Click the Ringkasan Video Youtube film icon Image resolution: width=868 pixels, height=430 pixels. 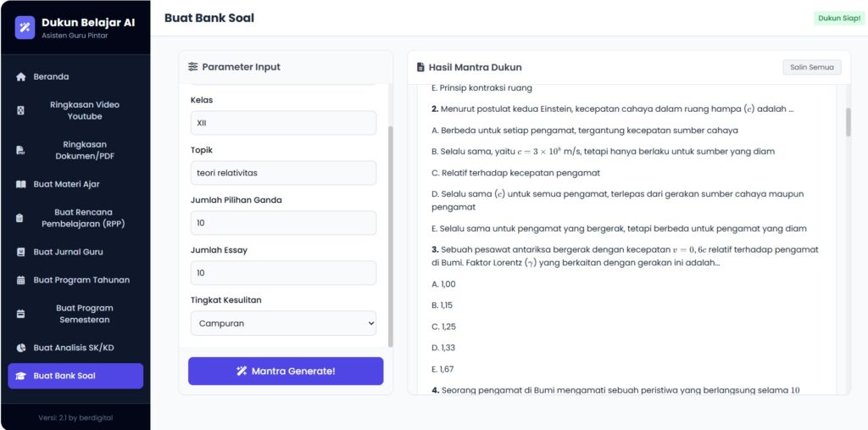(x=21, y=110)
